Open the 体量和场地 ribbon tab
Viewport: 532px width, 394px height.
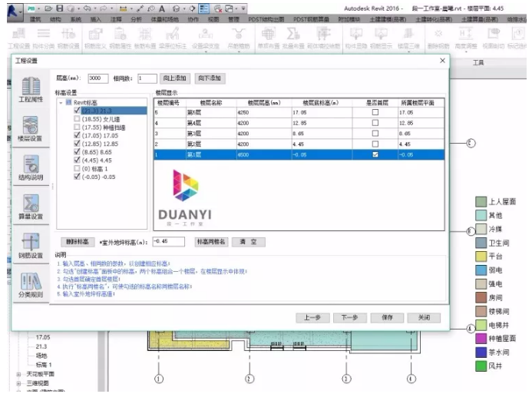click(165, 19)
